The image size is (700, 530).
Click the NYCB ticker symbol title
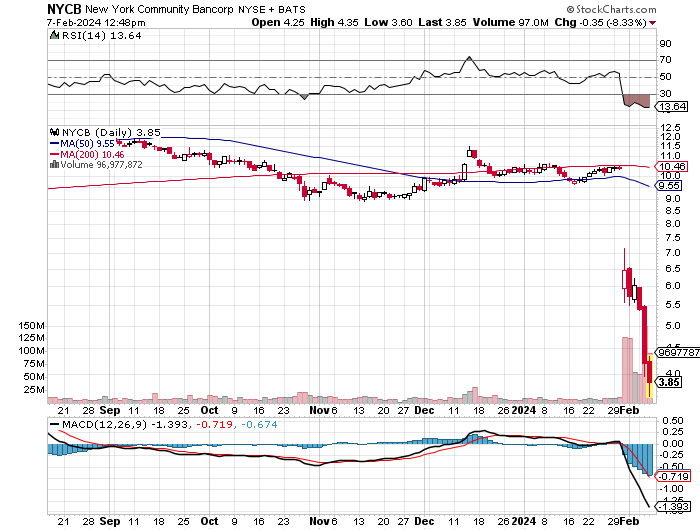[x=64, y=9]
